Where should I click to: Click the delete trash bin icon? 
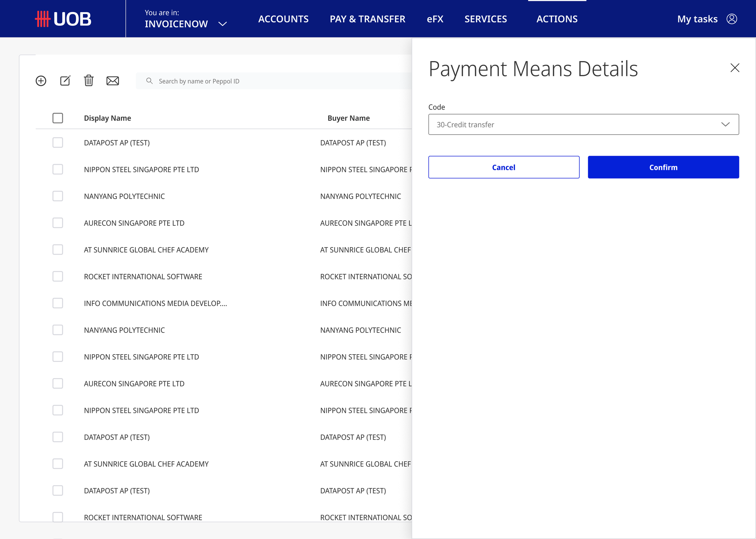click(x=89, y=81)
